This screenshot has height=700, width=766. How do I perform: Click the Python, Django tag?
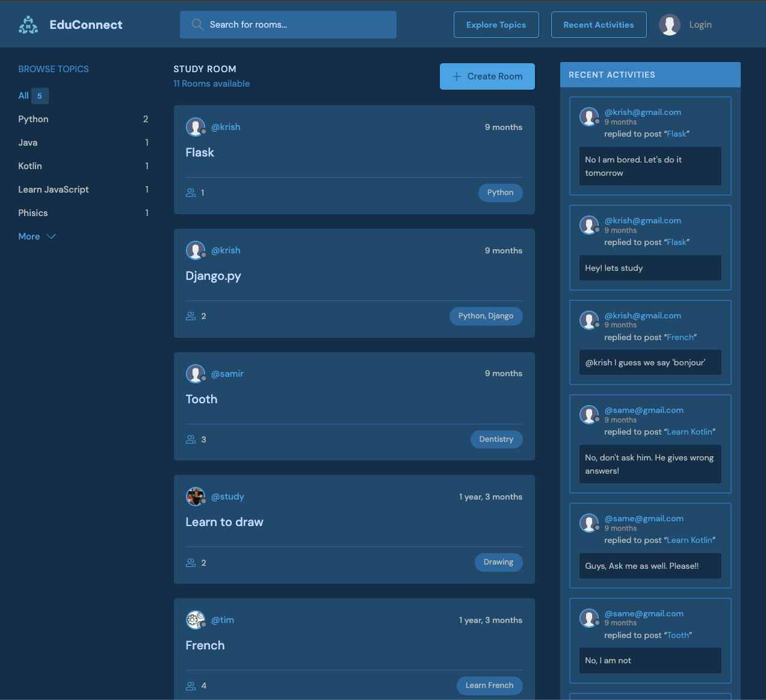click(x=486, y=316)
